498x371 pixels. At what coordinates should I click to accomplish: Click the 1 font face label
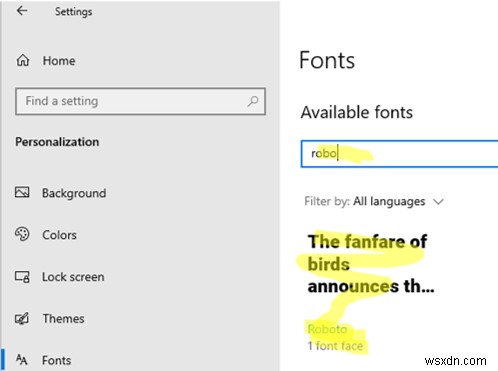pos(335,346)
